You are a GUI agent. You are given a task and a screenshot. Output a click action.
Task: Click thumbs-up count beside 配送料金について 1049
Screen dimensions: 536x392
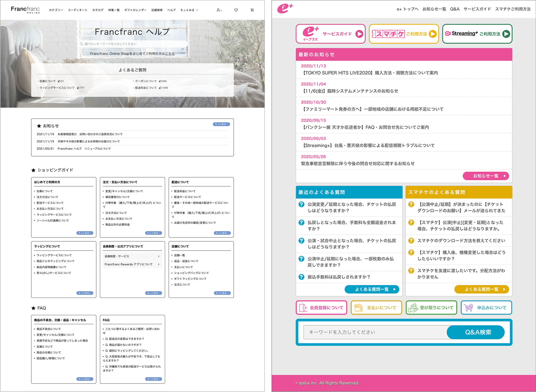163,88
